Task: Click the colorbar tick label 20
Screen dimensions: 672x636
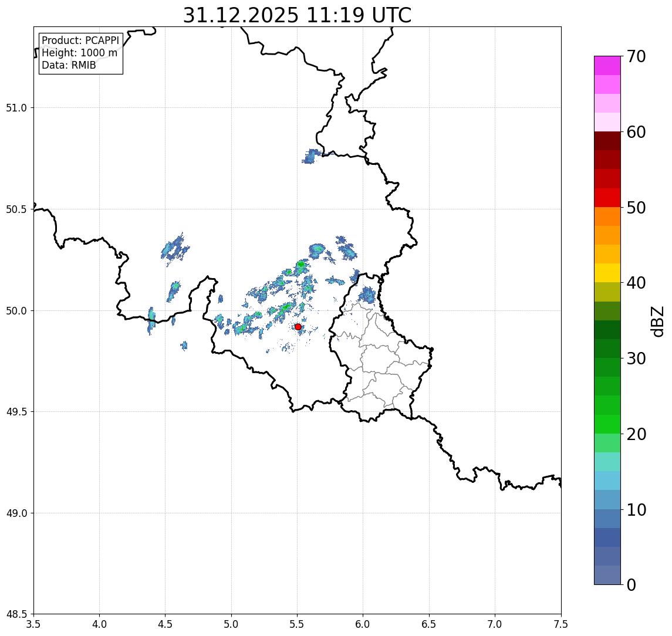Action: pos(636,434)
